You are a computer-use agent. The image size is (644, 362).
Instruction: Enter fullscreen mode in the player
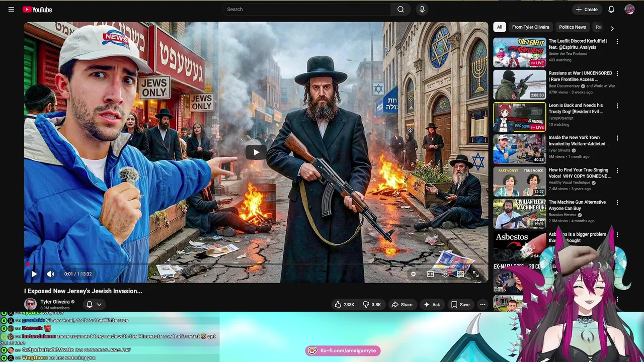(x=475, y=274)
